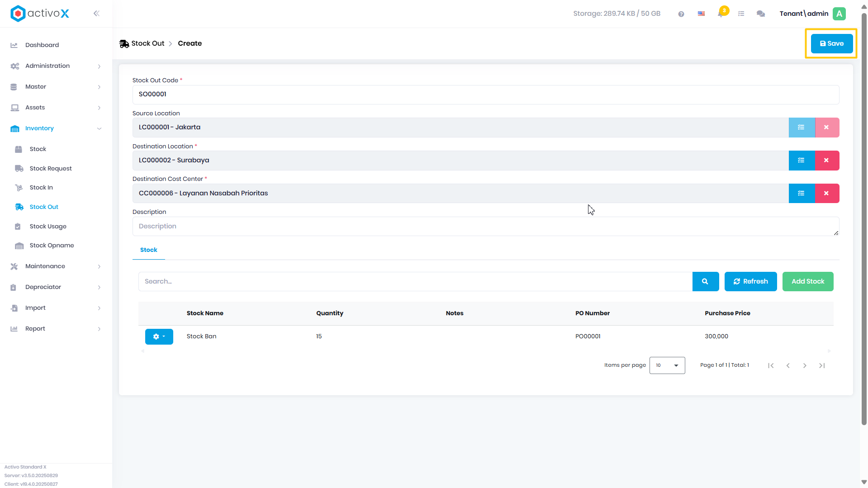Sort by Stock Name column header
868x488 pixels.
pos(205,313)
